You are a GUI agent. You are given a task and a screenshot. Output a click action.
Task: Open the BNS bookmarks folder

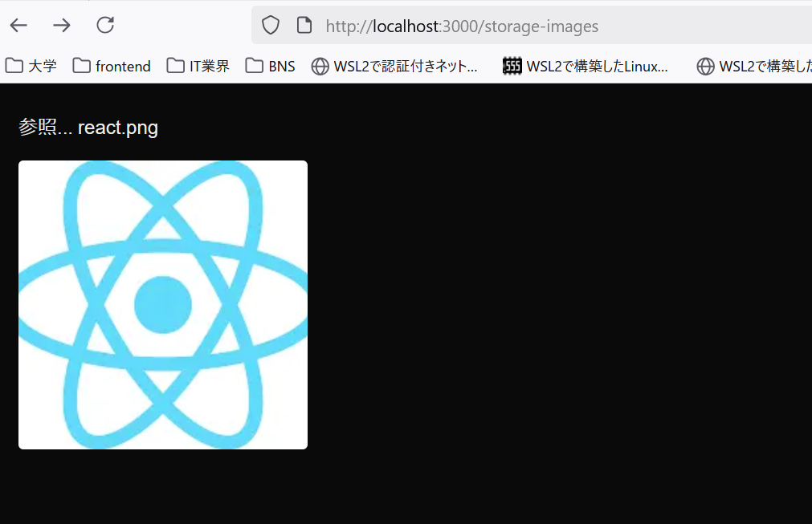(270, 67)
